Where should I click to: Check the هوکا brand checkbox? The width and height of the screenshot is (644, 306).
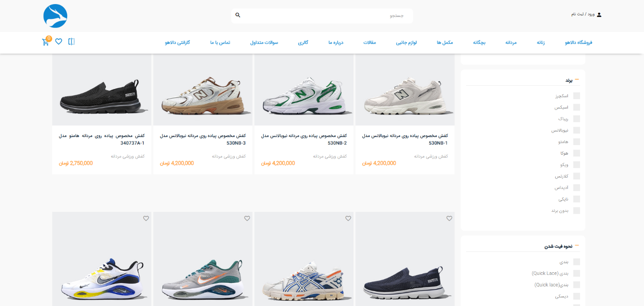click(x=576, y=153)
